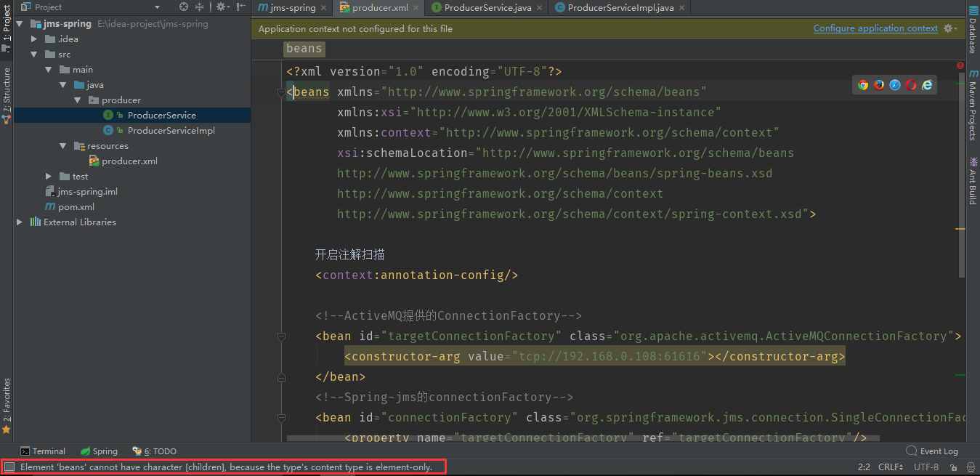This screenshot has width=980, height=476.
Task: Fold the targetConnectionFactory bean in gutter
Action: [x=280, y=336]
